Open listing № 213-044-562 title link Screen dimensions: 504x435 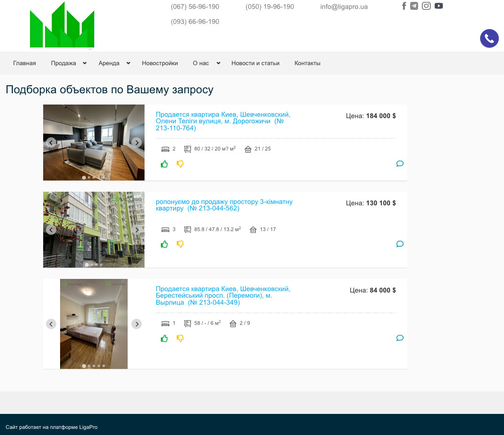pos(224,205)
